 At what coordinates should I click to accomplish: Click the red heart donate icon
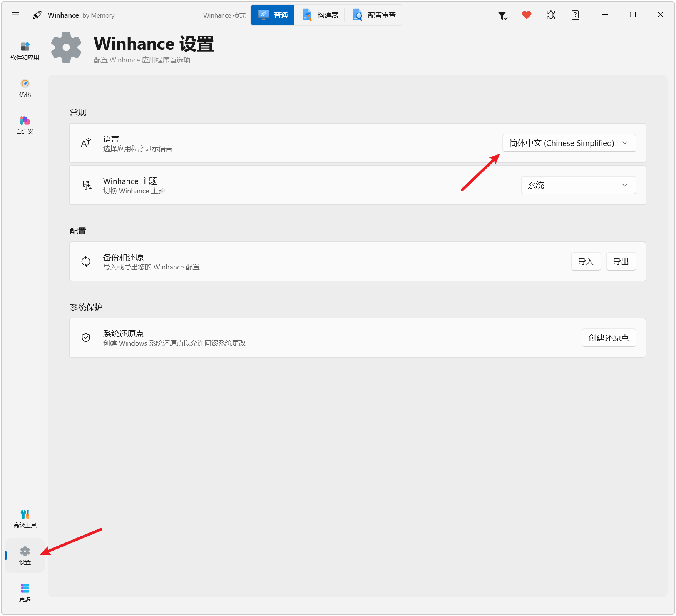tap(527, 15)
